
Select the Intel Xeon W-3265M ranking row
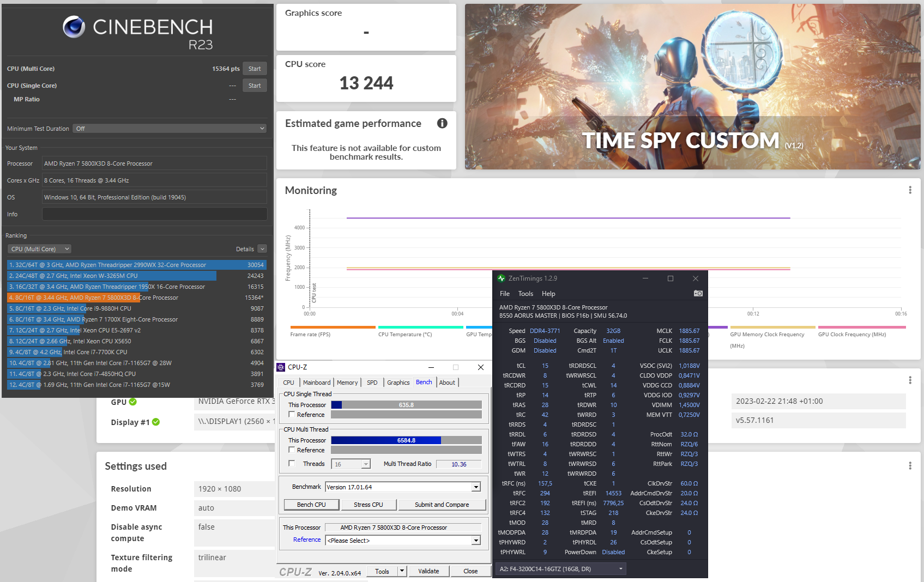(x=137, y=276)
